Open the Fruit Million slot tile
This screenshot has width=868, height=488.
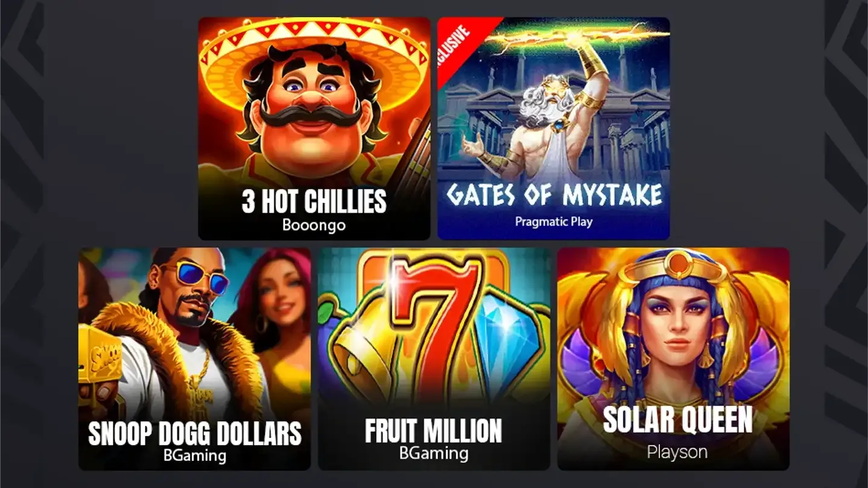click(434, 358)
